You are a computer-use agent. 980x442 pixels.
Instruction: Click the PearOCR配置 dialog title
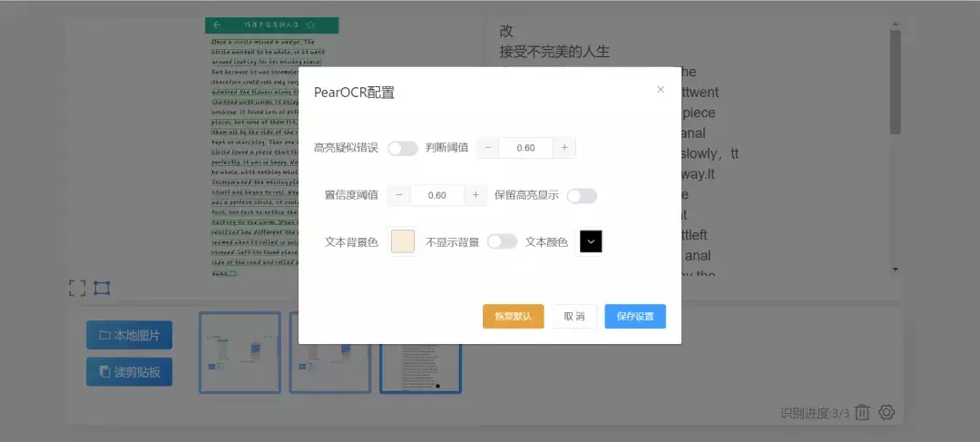pyautogui.click(x=354, y=93)
